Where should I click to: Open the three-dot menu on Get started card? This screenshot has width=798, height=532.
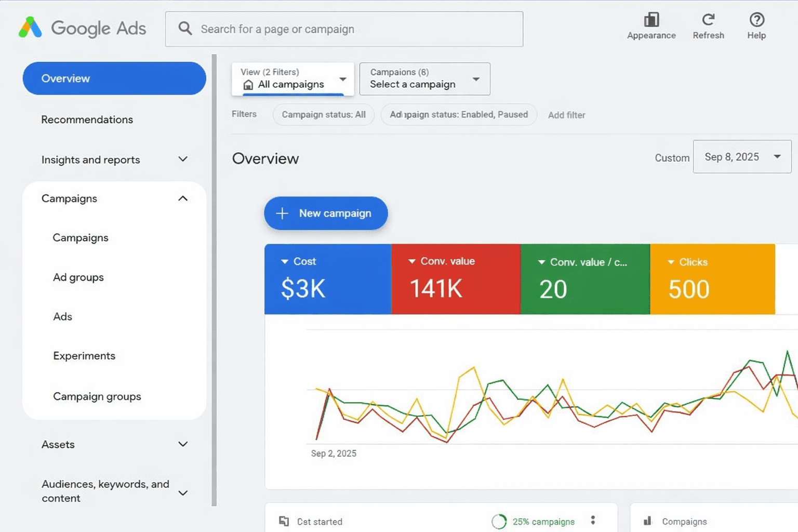[593, 520]
